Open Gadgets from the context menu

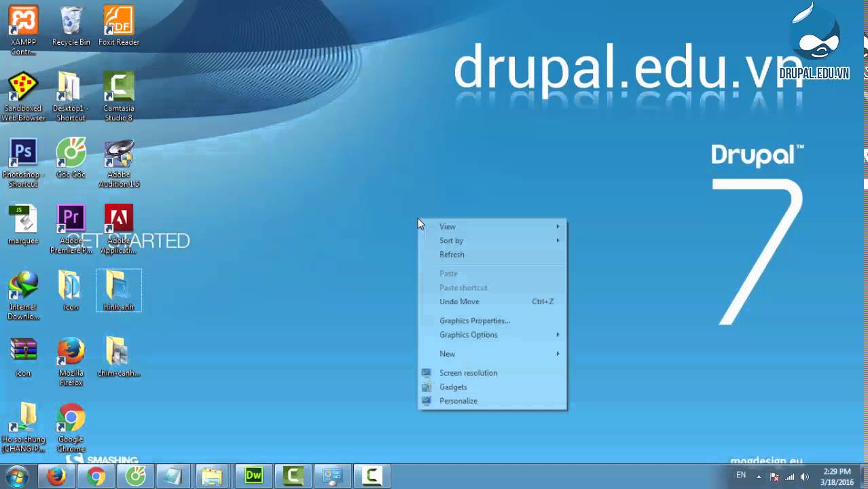pos(492,387)
